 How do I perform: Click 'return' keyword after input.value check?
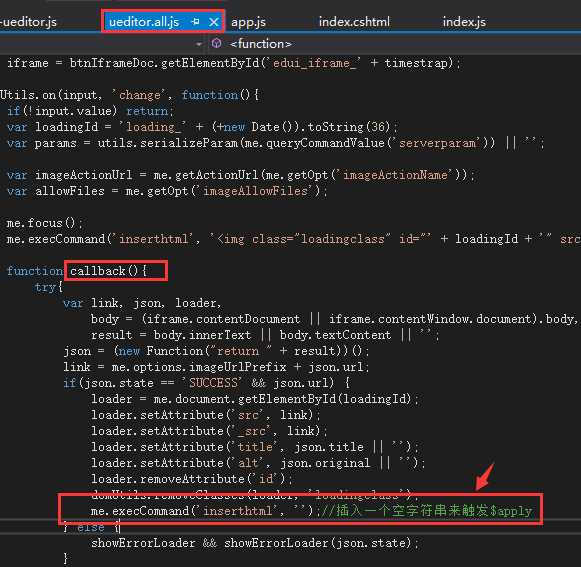coord(147,111)
